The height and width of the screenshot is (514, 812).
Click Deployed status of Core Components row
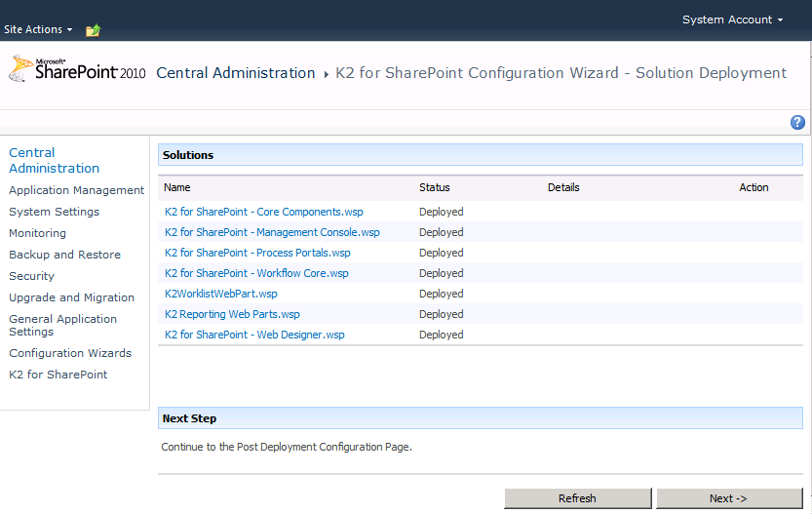442,212
